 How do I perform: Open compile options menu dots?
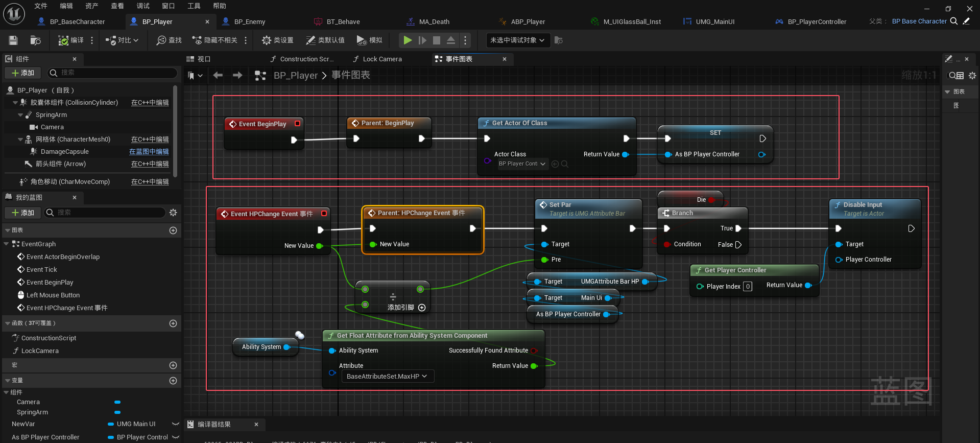click(92, 40)
